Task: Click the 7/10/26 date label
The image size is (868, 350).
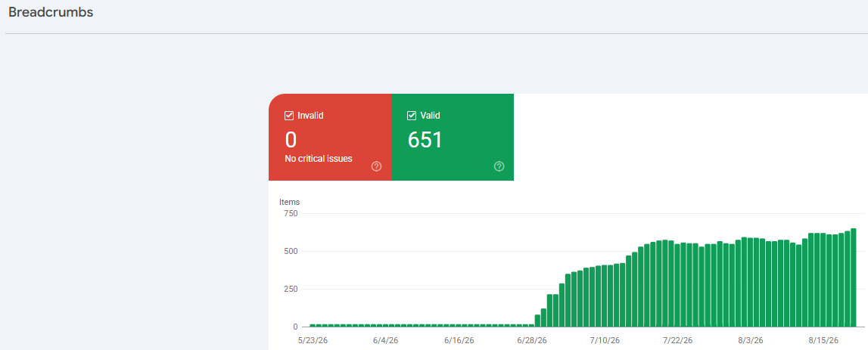Action: click(x=606, y=339)
